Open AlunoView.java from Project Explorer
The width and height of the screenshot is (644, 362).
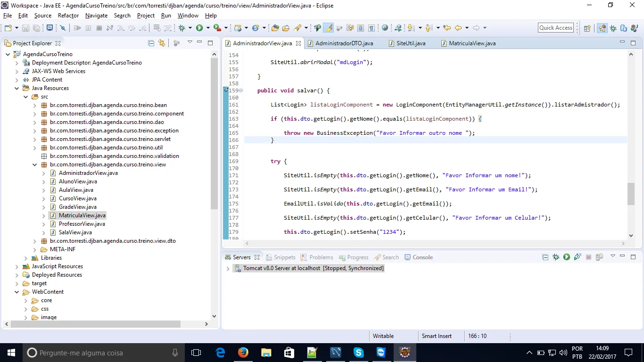(78, 181)
